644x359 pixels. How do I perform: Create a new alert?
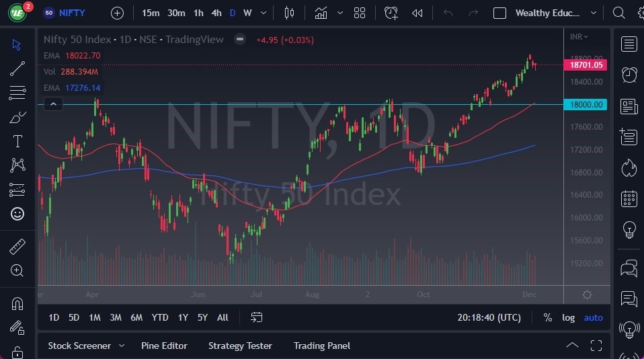point(391,13)
